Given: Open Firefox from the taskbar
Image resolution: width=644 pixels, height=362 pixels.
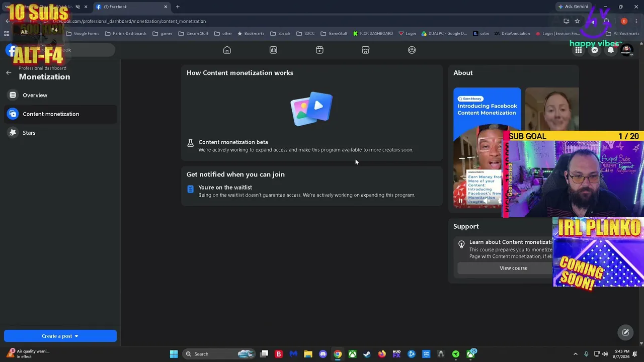Looking at the screenshot, I should pos(382,354).
